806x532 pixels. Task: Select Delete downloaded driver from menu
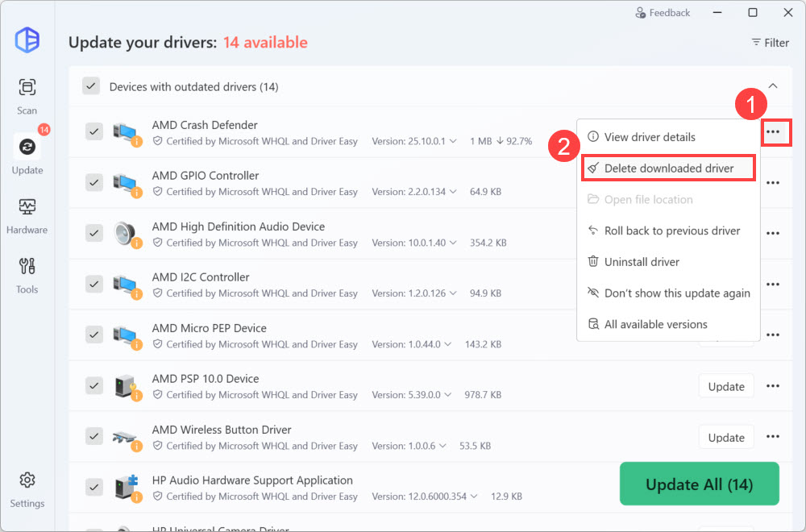pos(668,168)
